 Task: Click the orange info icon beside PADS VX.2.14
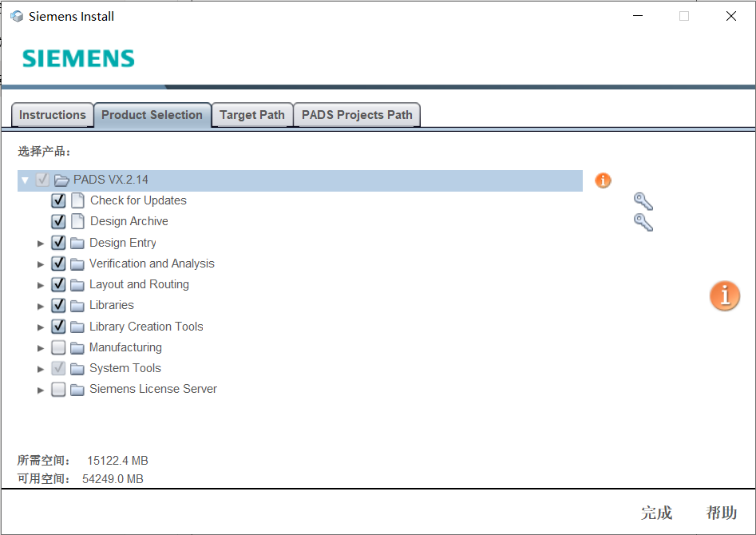(x=603, y=180)
